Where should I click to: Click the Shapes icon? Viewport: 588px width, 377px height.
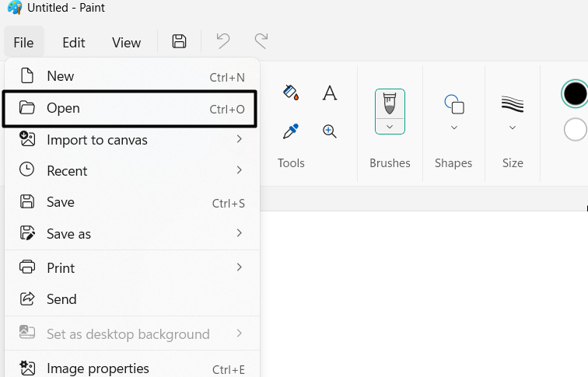(453, 103)
